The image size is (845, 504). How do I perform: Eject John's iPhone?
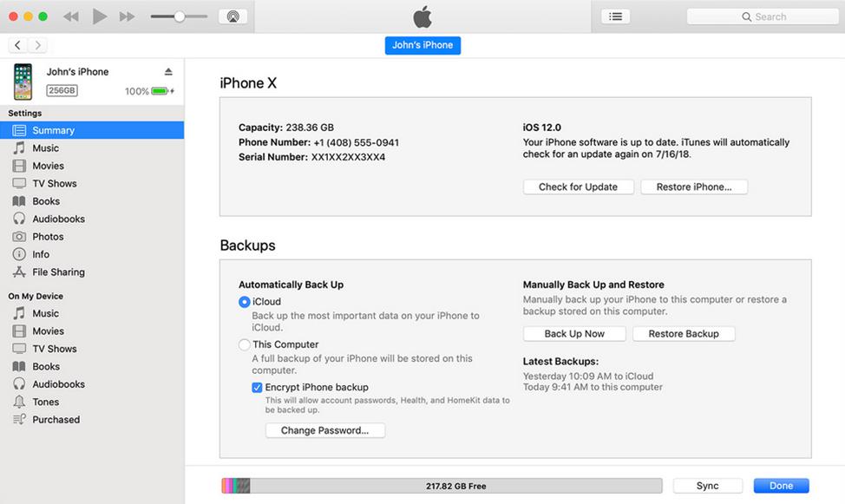coord(168,72)
